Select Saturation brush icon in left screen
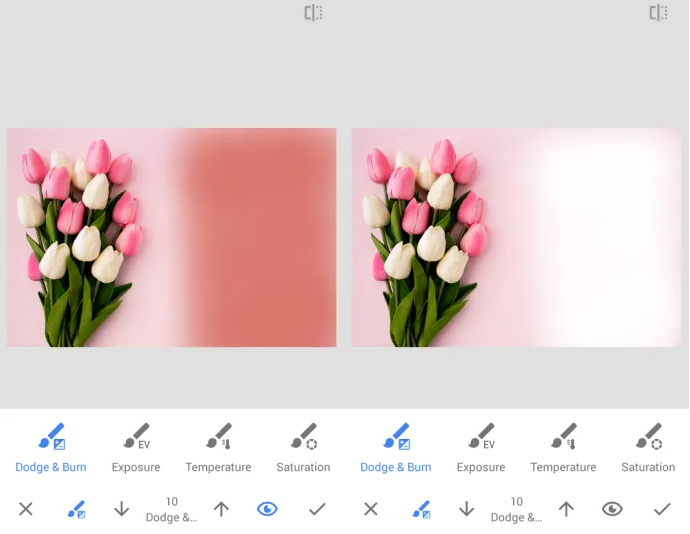The width and height of the screenshot is (690, 534). coord(304,436)
